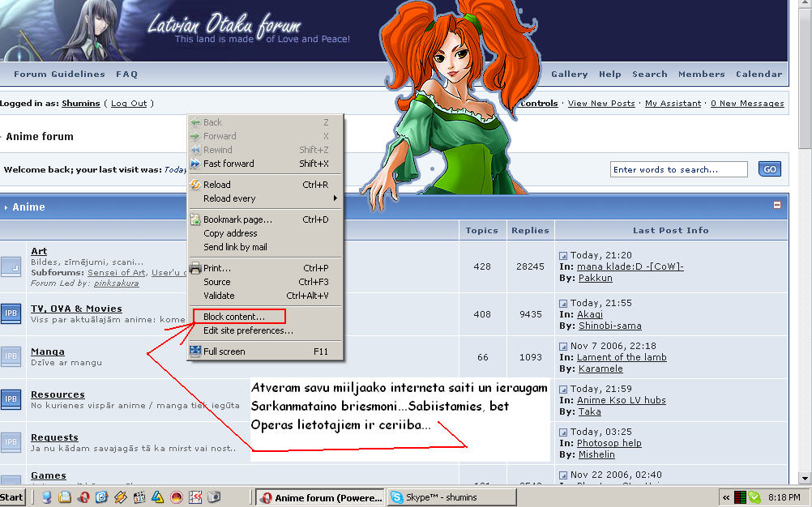Viewport: 812px width, 507px height.
Task: Click the Rewind icon in context menu
Action: pos(195,150)
